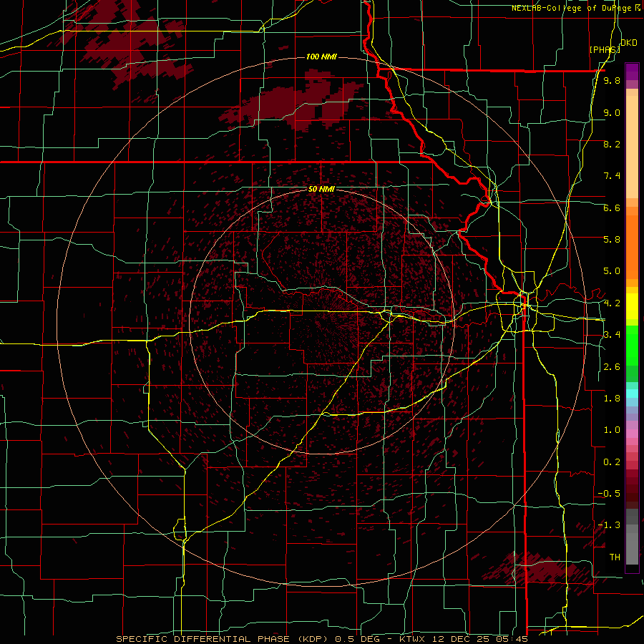This screenshot has height=644, width=644.
Task: Click the 9.8 value on the color scale
Action: pos(612,80)
